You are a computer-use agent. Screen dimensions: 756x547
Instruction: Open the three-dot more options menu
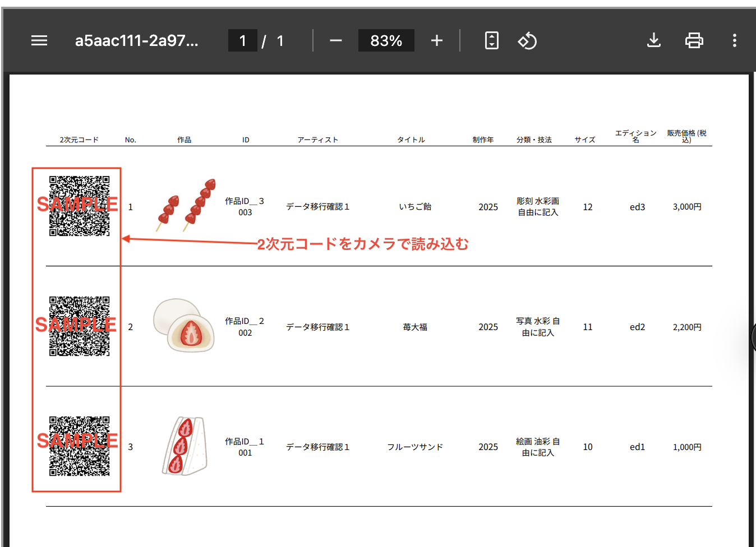[x=734, y=40]
